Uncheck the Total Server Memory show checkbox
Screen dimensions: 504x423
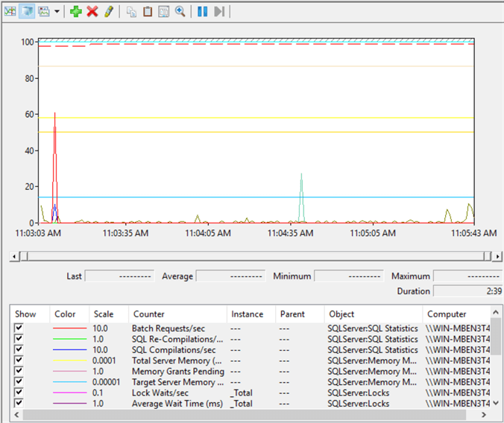tap(19, 360)
